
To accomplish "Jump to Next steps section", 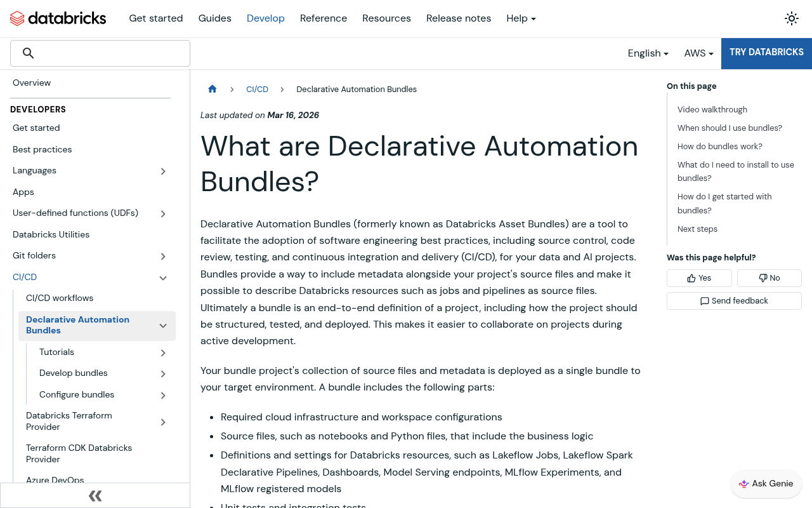I will (697, 229).
